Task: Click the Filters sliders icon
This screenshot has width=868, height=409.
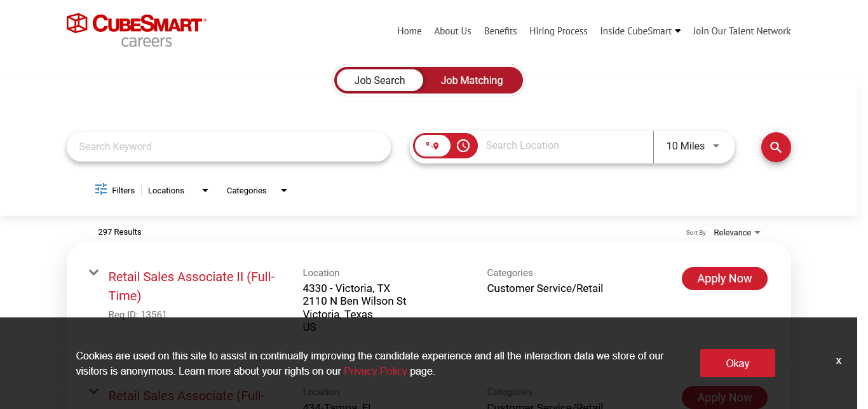Action: point(101,190)
